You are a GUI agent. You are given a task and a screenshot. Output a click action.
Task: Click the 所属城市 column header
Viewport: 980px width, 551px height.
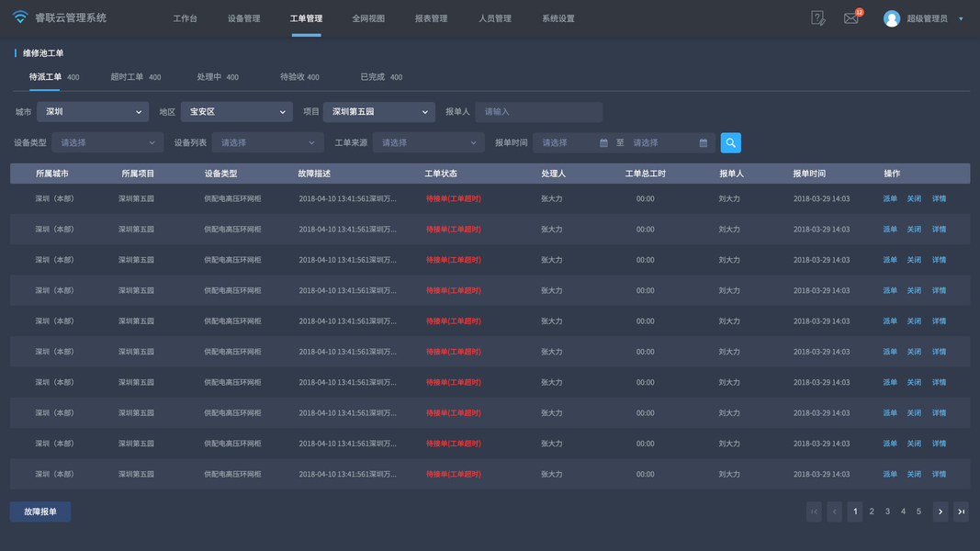[x=51, y=174]
